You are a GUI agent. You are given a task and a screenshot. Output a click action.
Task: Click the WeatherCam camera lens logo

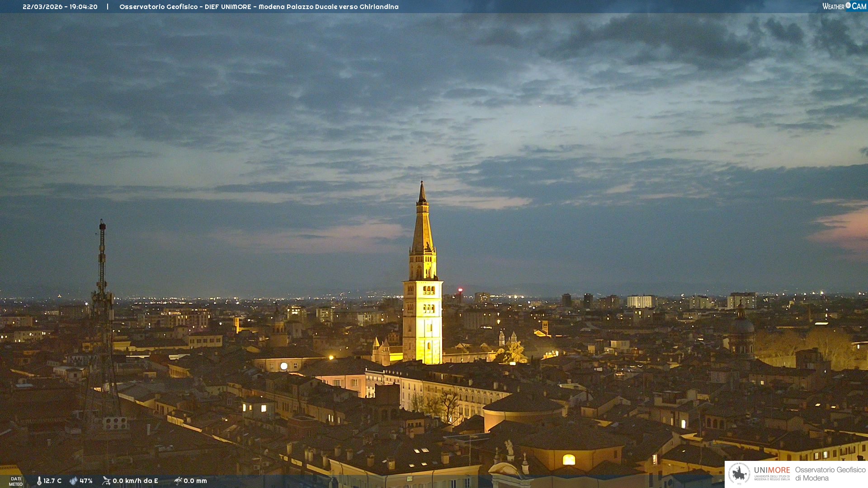pyautogui.click(x=848, y=5)
